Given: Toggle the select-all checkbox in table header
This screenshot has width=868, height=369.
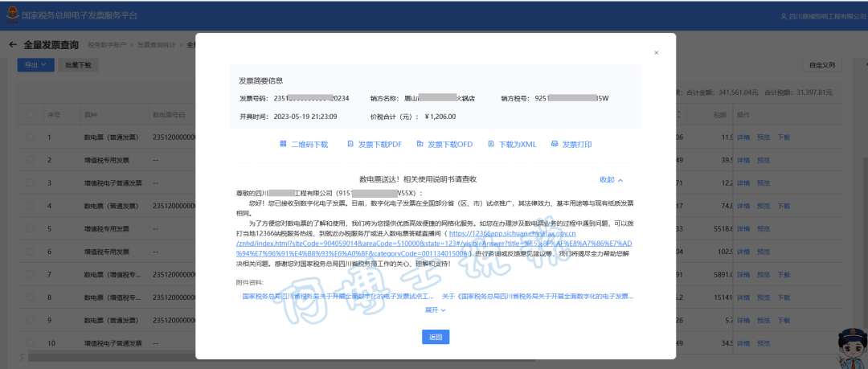Looking at the screenshot, I should point(30,115).
